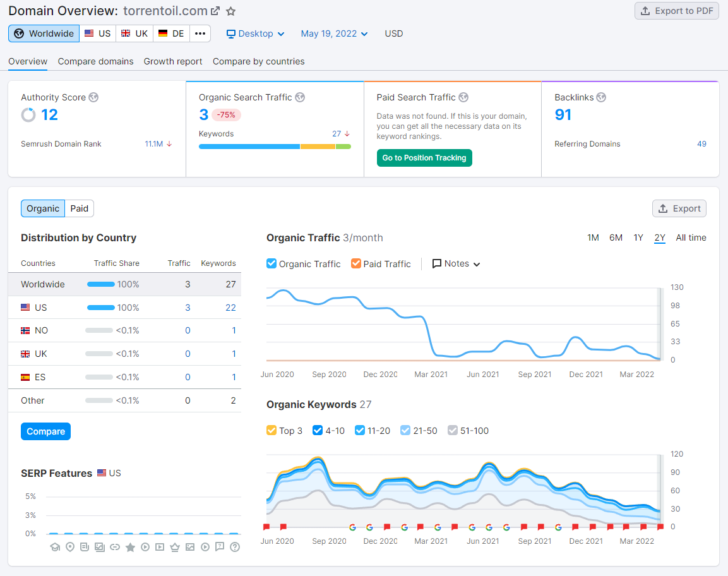Open the Growth report tab
This screenshot has width=728, height=576.
(x=173, y=61)
